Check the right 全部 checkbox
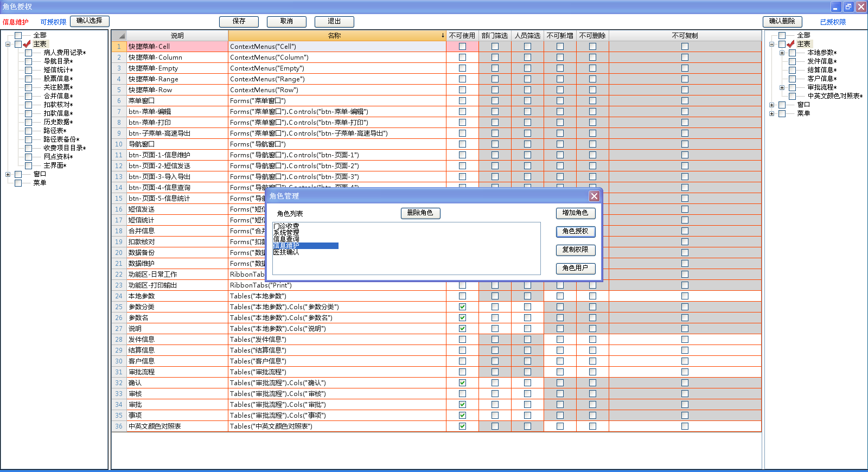This screenshot has width=868, height=472. (x=782, y=35)
